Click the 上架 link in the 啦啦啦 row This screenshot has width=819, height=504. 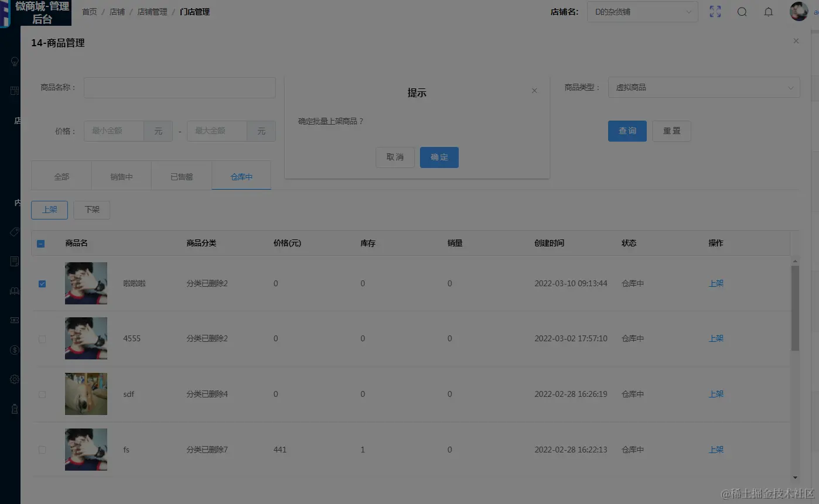tap(716, 283)
